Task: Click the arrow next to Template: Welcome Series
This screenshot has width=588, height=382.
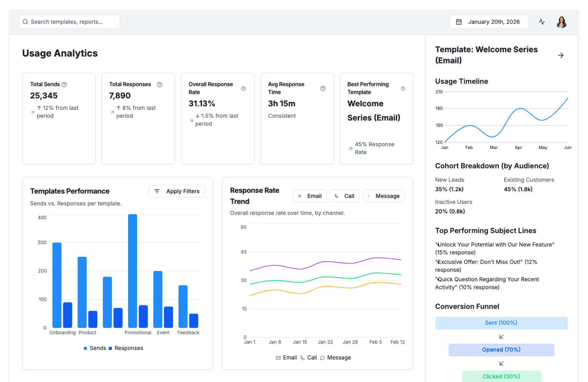Action: (x=561, y=55)
